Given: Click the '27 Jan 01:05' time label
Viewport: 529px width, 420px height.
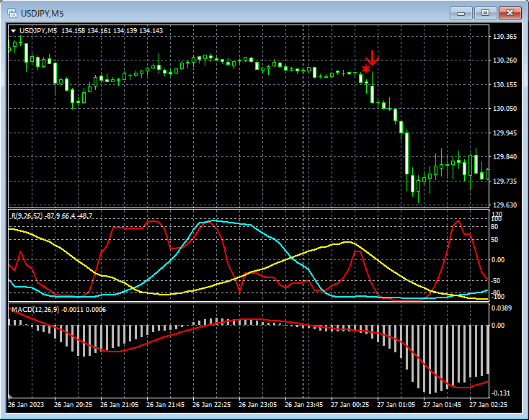Looking at the screenshot, I should 396,404.
